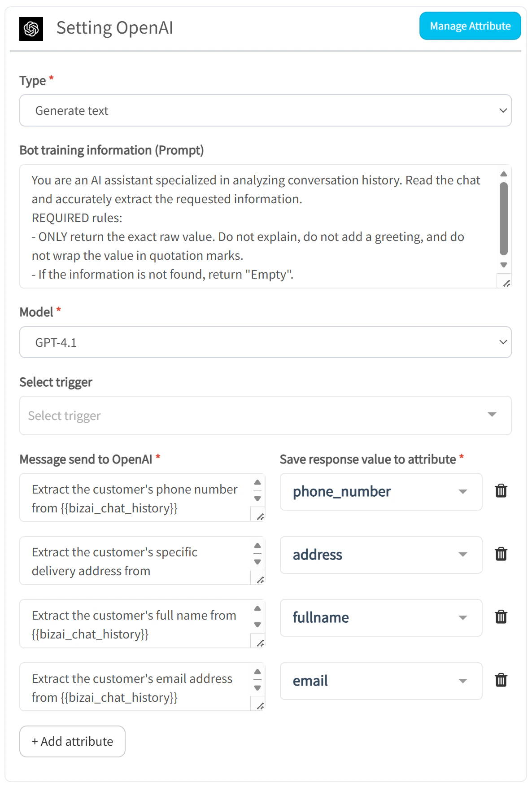
Task: Click scroll up arrow in prompt box
Action: pos(504,174)
